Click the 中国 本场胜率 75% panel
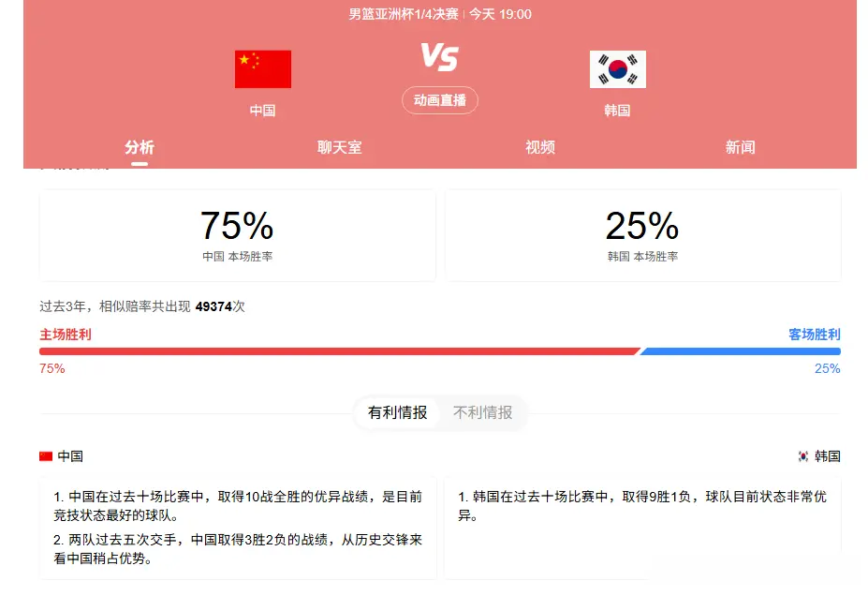The image size is (868, 596). point(236,233)
